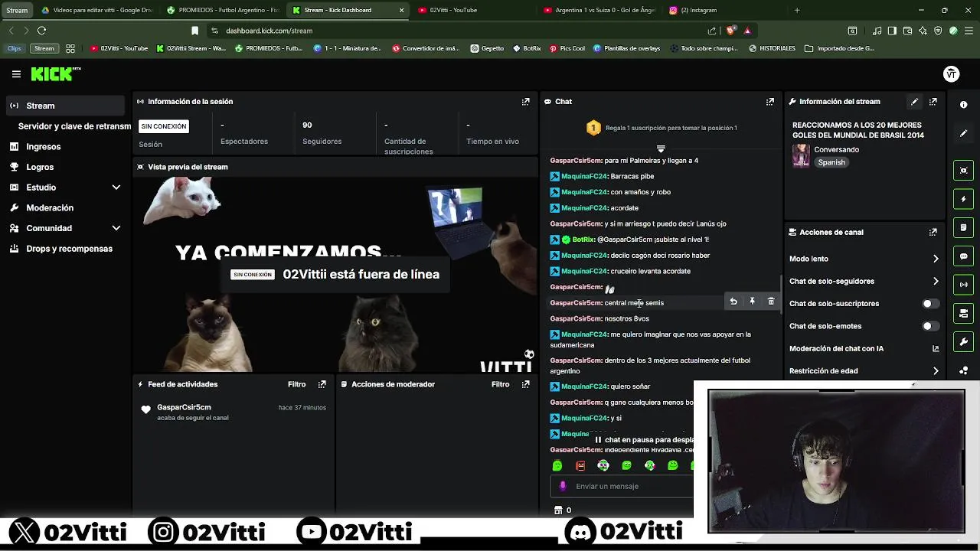Collapse the chat leaderboard arrow below gift banner
The width and height of the screenshot is (980, 551).
[x=661, y=148]
